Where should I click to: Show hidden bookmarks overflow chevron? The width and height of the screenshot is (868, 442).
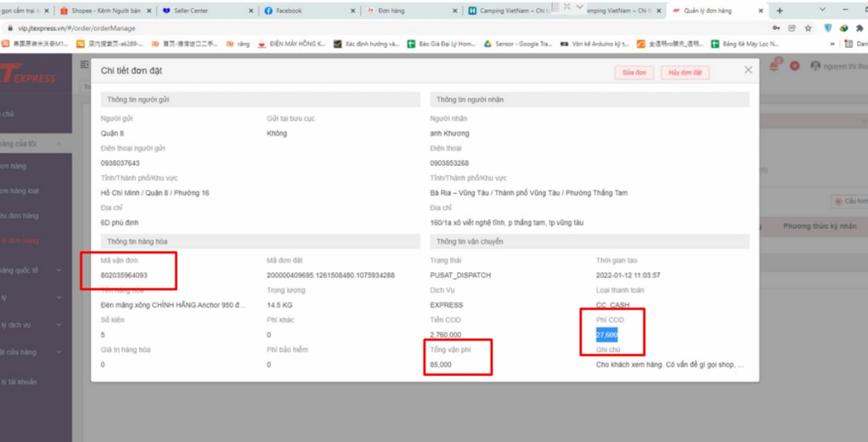(832, 44)
